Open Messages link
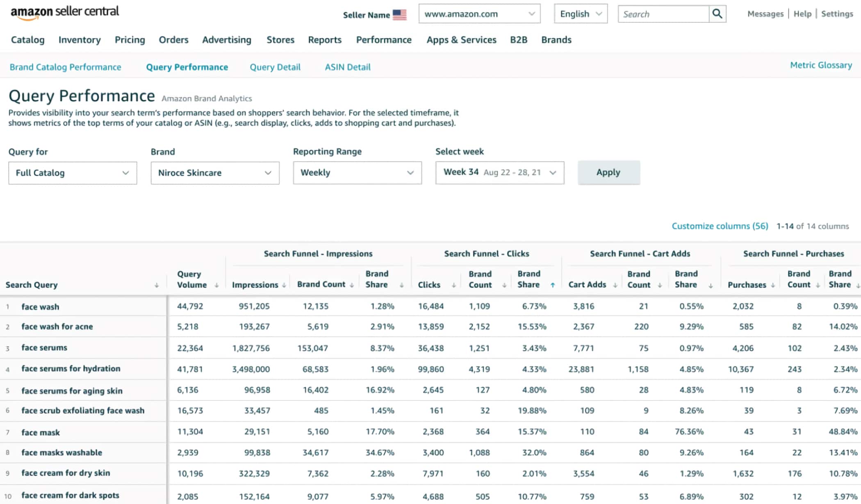This screenshot has height=504, width=861. 765,14
